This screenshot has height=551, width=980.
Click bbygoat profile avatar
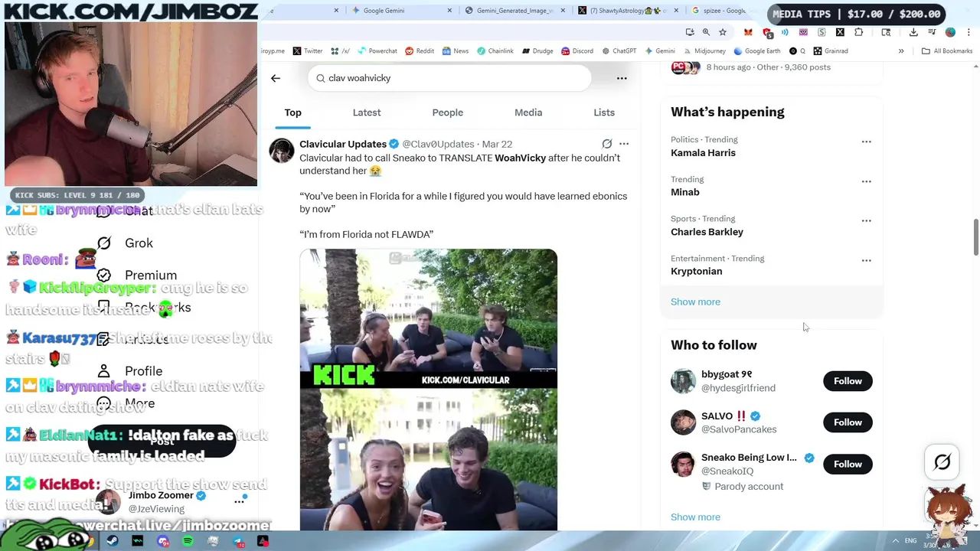(683, 381)
